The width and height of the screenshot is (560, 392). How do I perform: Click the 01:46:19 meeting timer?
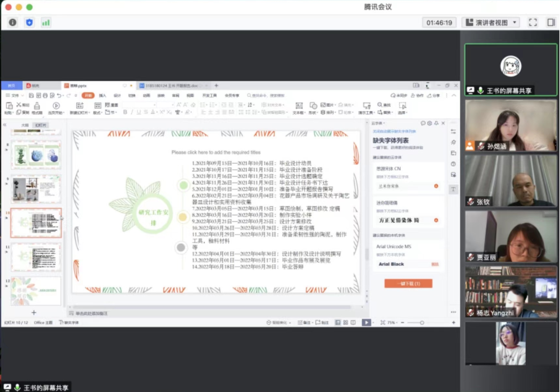(439, 22)
